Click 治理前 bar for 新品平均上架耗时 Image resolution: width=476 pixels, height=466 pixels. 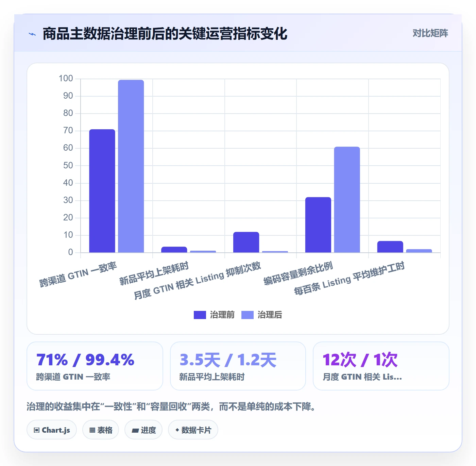[x=174, y=250]
